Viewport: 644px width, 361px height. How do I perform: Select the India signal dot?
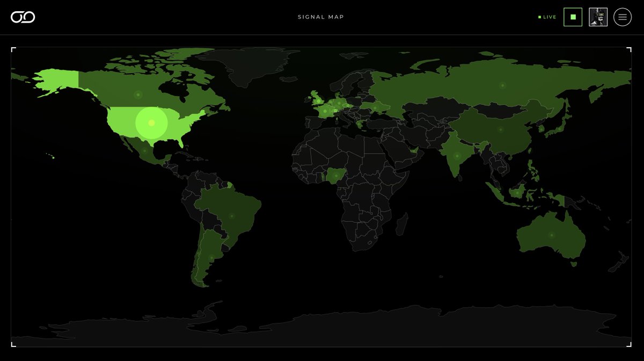457,156
